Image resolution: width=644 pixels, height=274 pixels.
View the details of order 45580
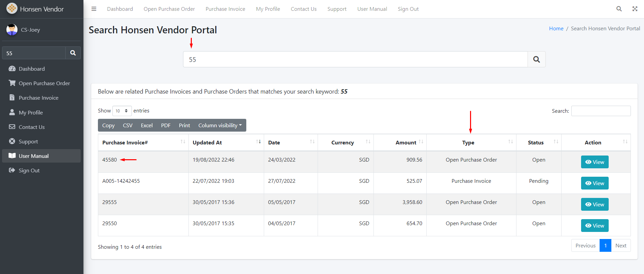[x=595, y=162]
